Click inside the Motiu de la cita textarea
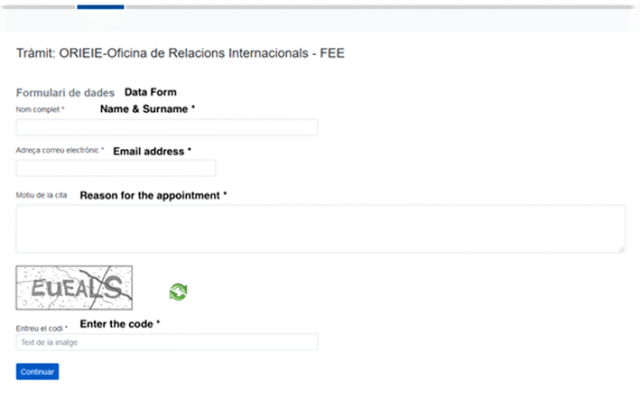This screenshot has width=640, height=400. coord(320,228)
